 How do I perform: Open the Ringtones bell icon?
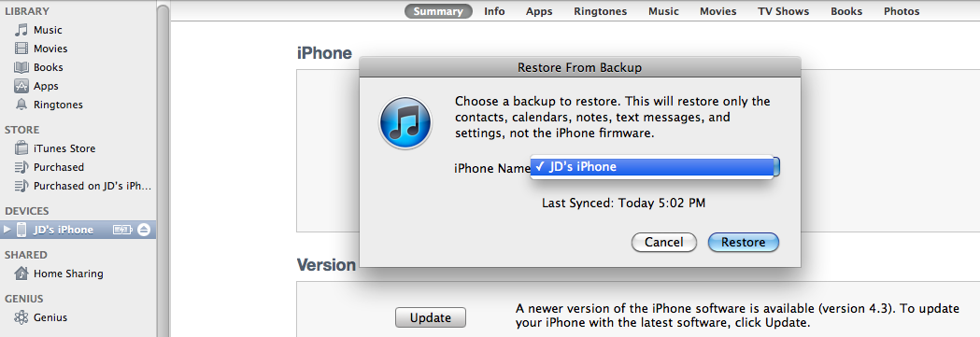click(x=21, y=105)
